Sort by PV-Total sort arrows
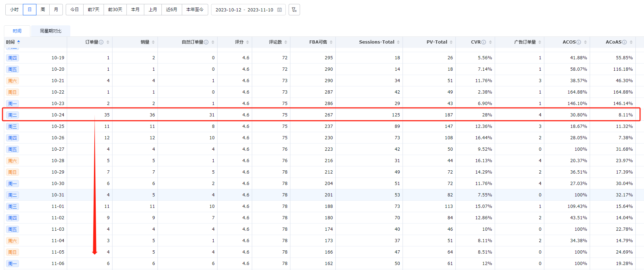The height and width of the screenshot is (270, 644). pyautogui.click(x=451, y=42)
